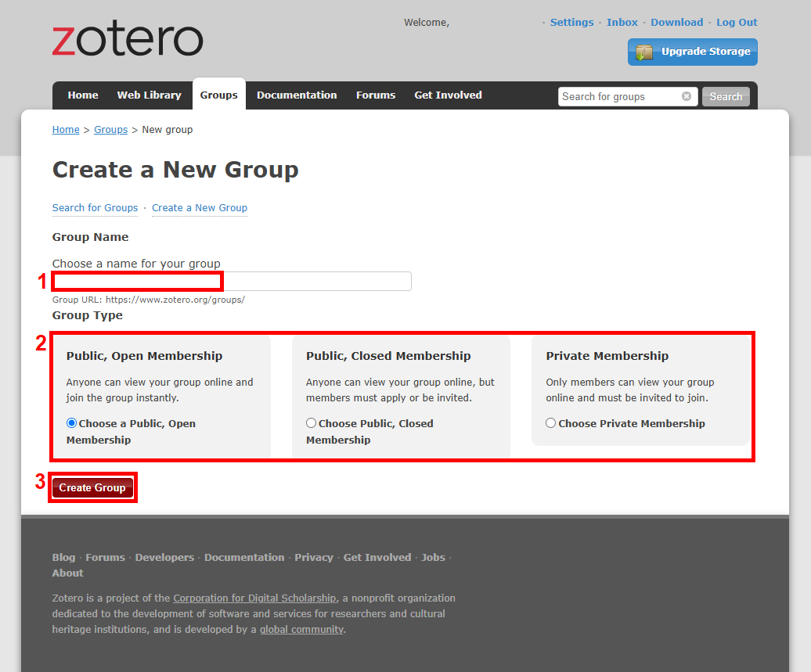811x672 pixels.
Task: Click the Upgrade Storage button
Action: coord(692,52)
